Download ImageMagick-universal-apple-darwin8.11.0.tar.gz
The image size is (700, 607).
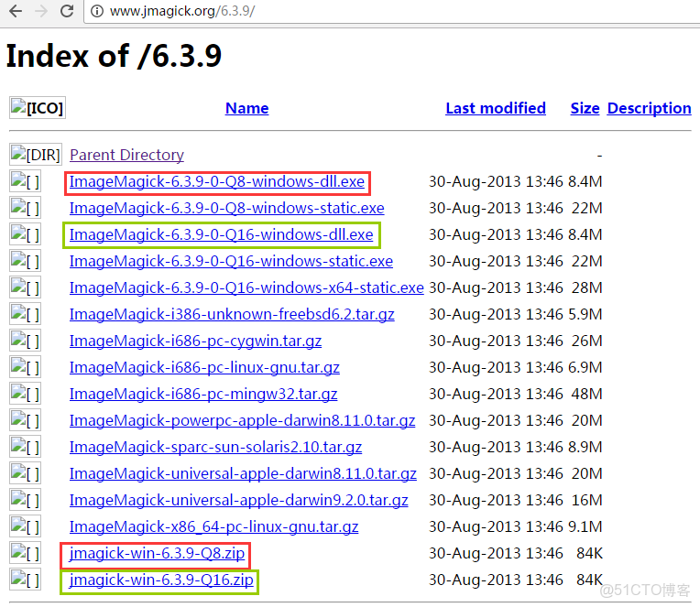click(243, 473)
